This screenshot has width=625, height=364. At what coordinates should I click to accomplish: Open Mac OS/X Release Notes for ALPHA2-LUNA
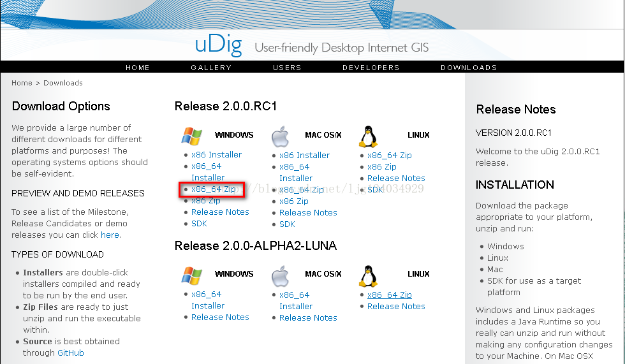[x=308, y=318]
